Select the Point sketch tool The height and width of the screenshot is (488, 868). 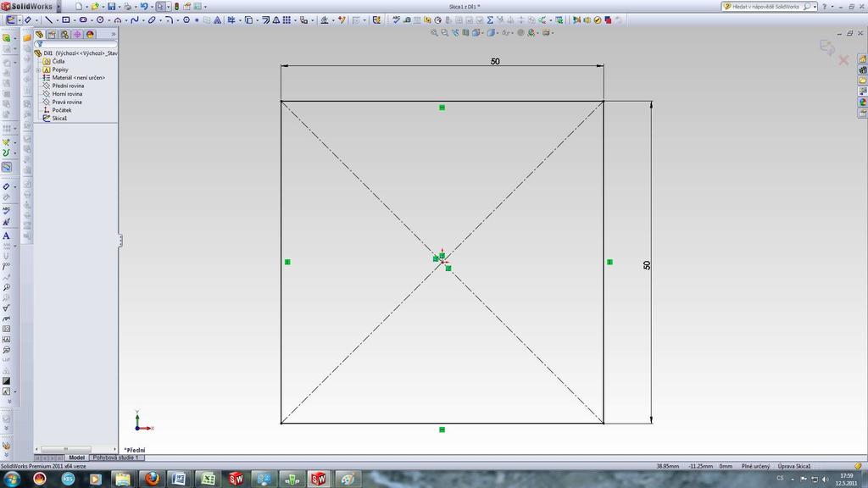click(197, 20)
